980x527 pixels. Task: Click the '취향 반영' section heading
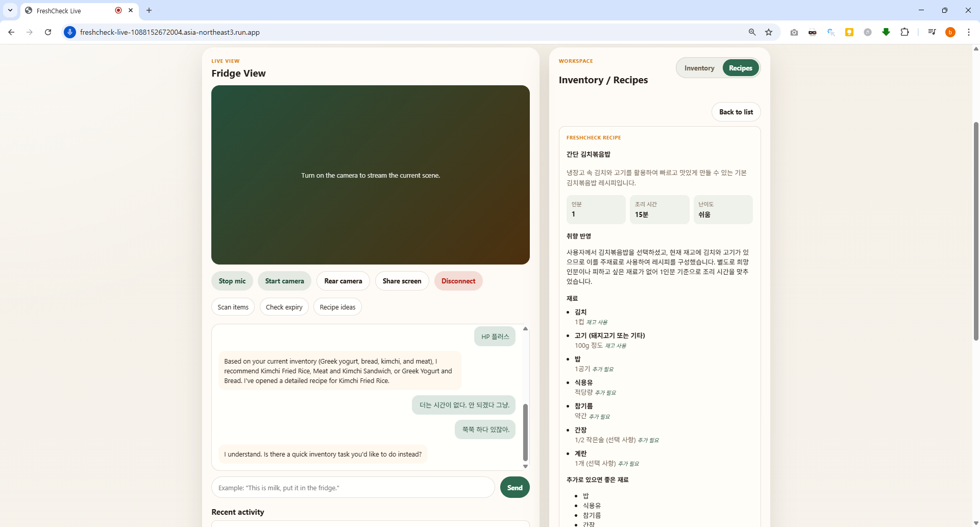point(579,236)
